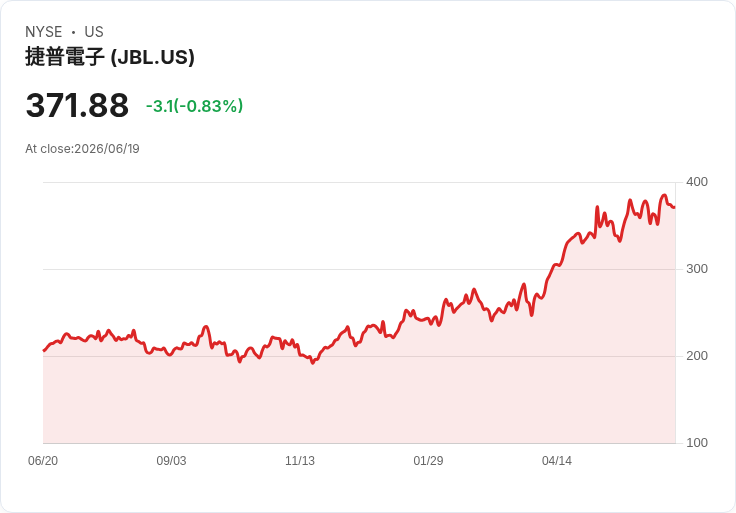The image size is (736, 513).
Task: Click the 100 price axis label
Action: tap(697, 443)
